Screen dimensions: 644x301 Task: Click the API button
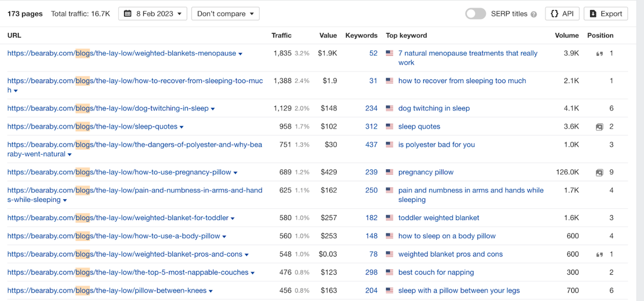pyautogui.click(x=562, y=14)
